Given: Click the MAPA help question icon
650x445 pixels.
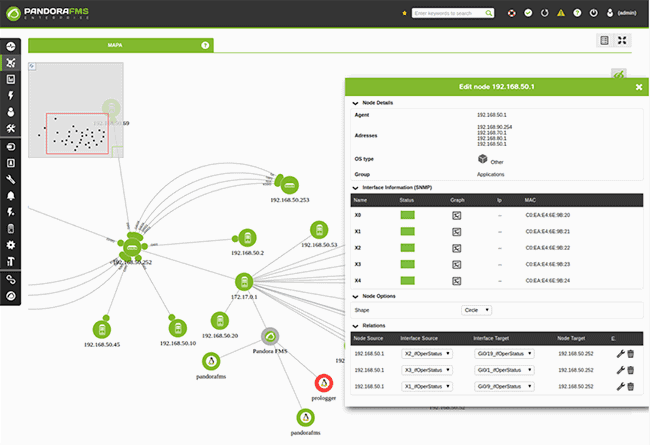Looking at the screenshot, I should point(205,45).
